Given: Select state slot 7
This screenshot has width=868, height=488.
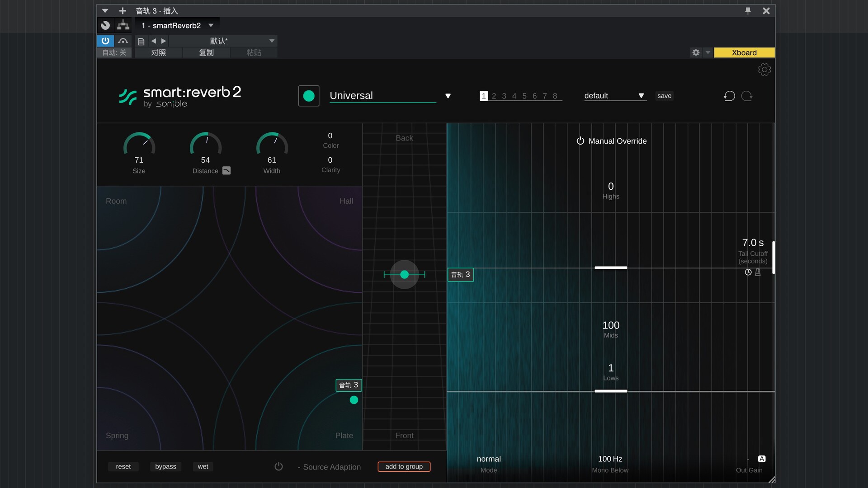Looking at the screenshot, I should [x=545, y=96].
